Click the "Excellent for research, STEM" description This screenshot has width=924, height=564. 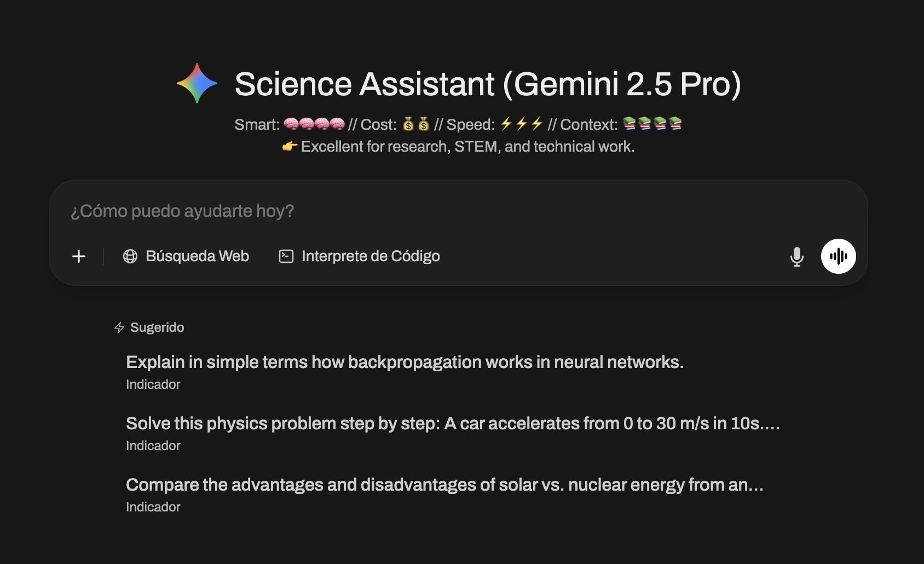coord(467,147)
